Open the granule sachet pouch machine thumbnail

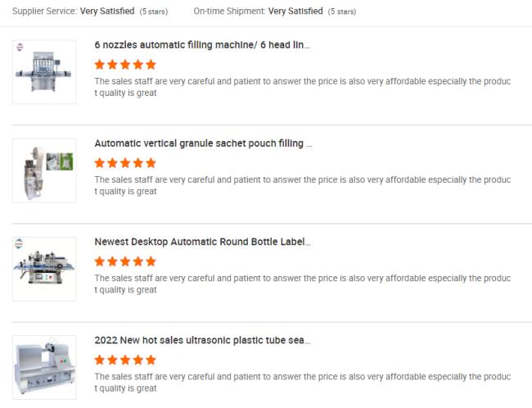click(x=44, y=170)
